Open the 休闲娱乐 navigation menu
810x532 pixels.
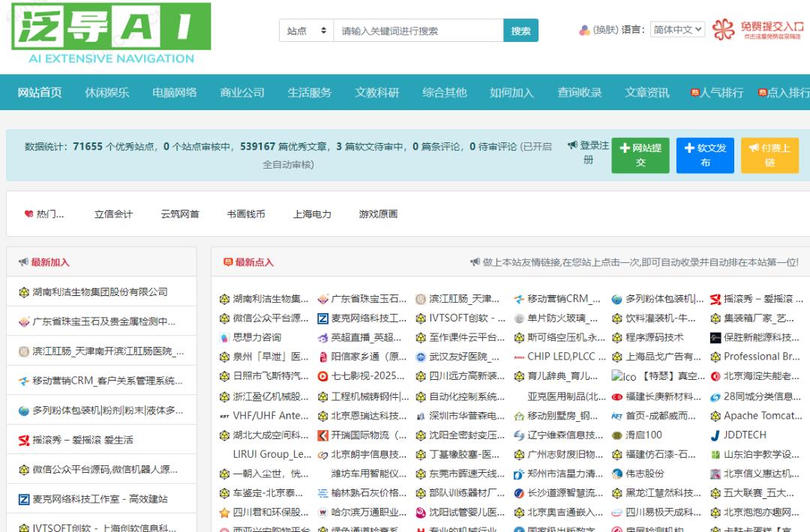[106, 93]
